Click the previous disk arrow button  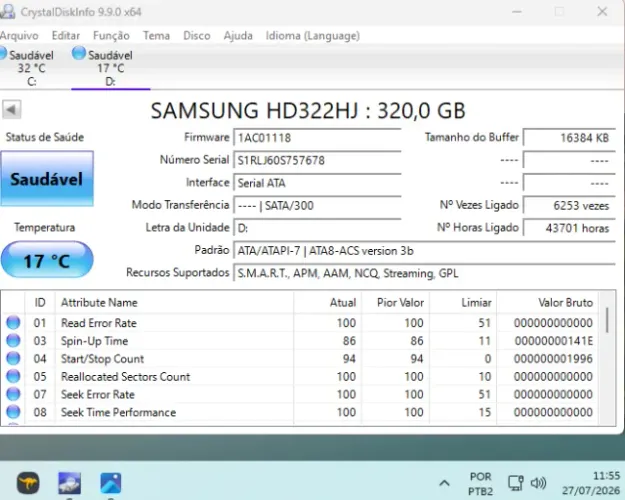(12, 109)
